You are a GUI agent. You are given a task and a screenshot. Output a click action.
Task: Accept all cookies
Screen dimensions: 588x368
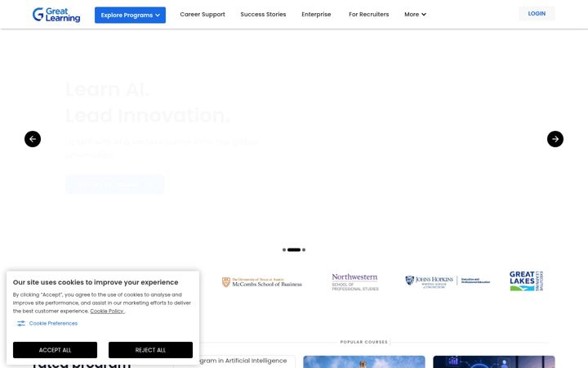(x=56, y=350)
